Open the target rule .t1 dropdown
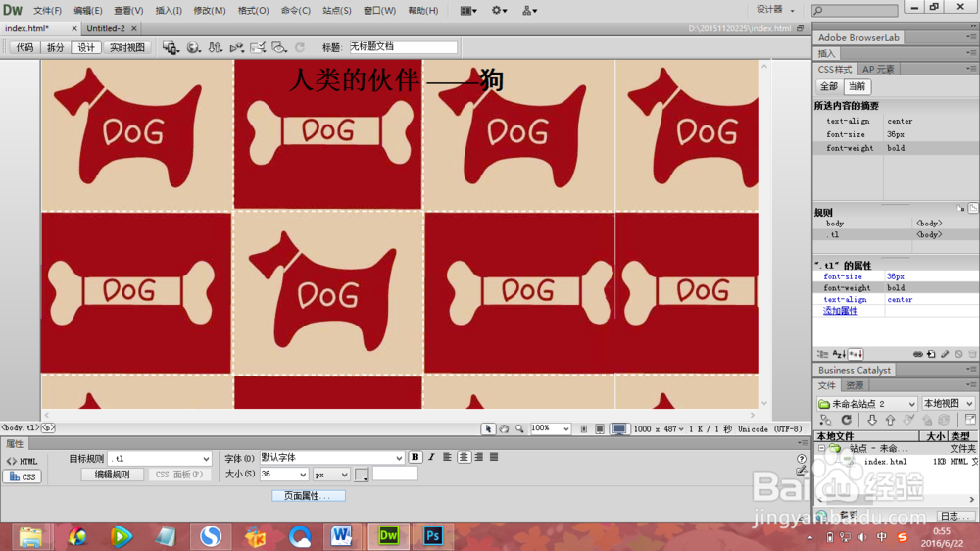This screenshot has width=980, height=551. 160,459
